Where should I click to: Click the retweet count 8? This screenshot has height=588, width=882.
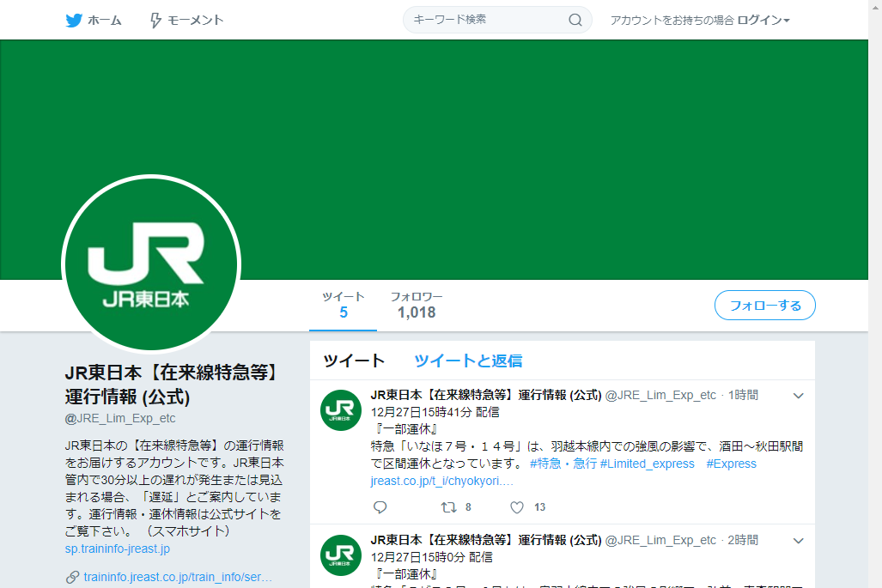[x=468, y=507]
